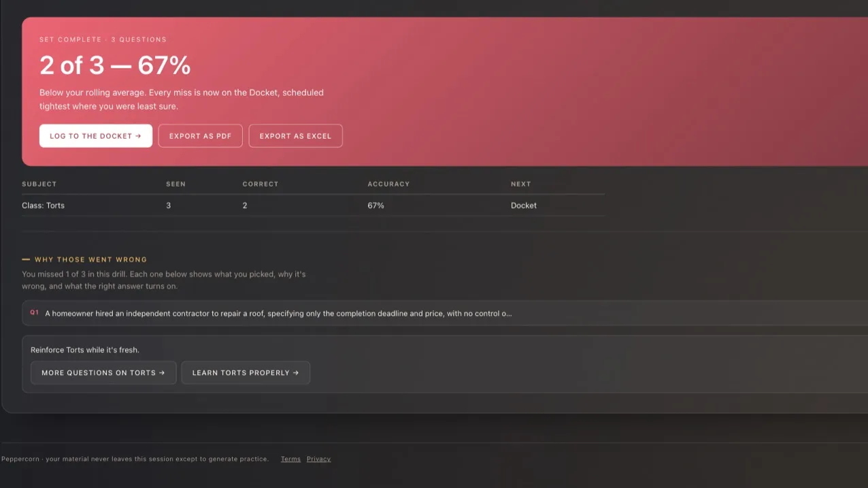Click the Seen column header
868x488 pixels.
(176, 184)
